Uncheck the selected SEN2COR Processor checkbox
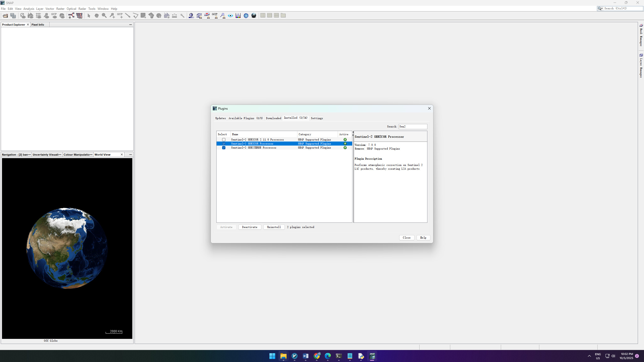Screen dimensions: 644x362 click(x=224, y=144)
